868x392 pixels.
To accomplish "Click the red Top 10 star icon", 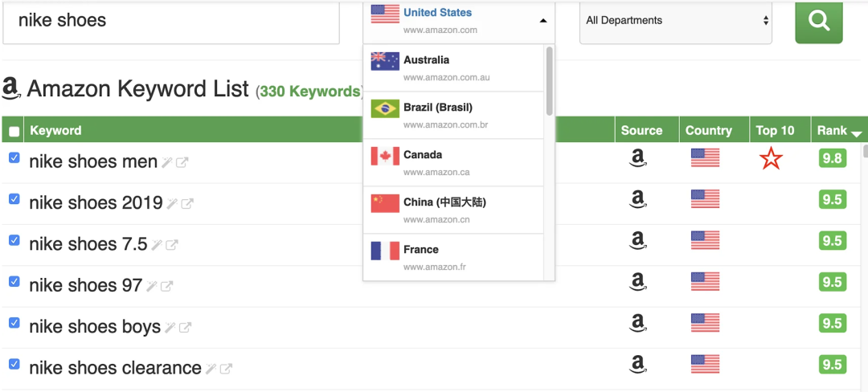I will 770,159.
